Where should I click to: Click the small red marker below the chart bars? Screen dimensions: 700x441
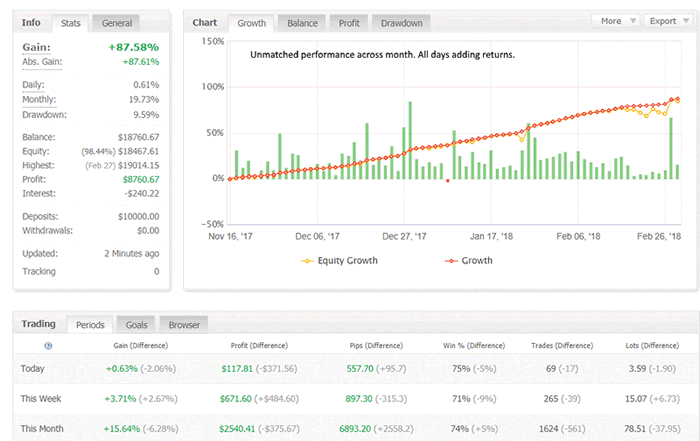click(x=448, y=181)
